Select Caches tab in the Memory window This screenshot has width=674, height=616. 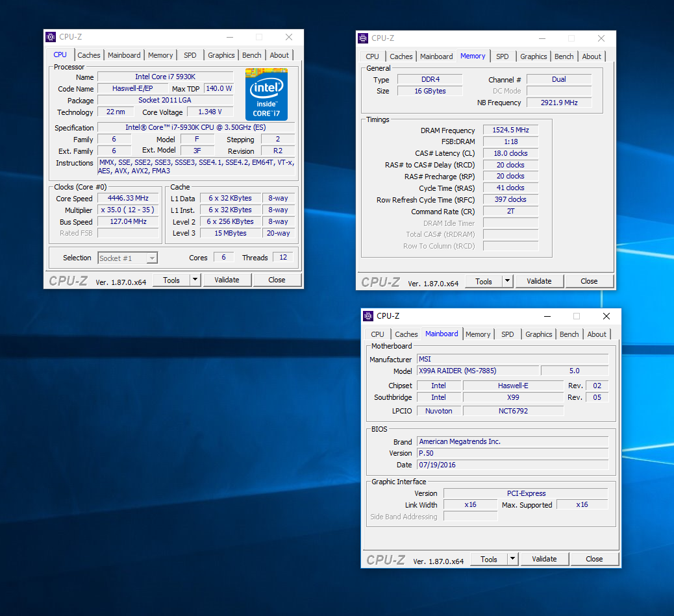click(401, 56)
